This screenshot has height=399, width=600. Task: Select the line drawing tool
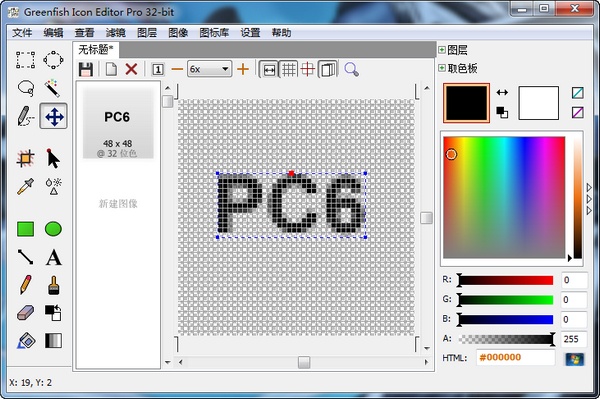[26, 257]
